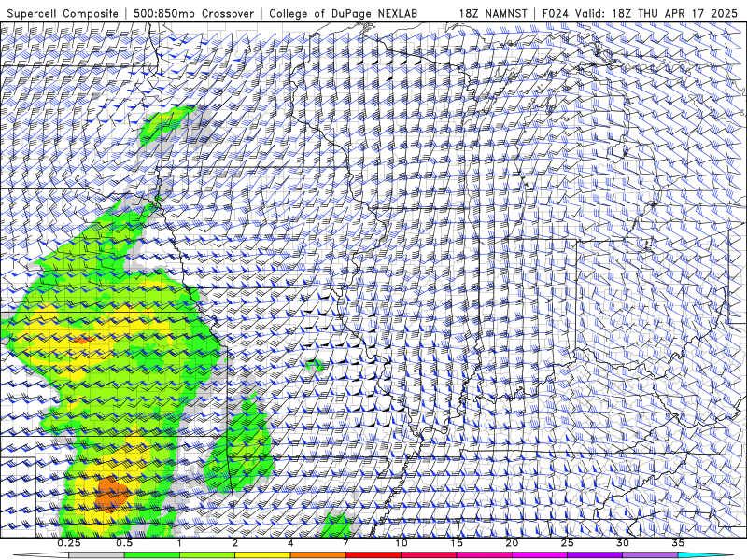
Task: Select the pink 15–20 color bar segment
Action: pyautogui.click(x=484, y=555)
